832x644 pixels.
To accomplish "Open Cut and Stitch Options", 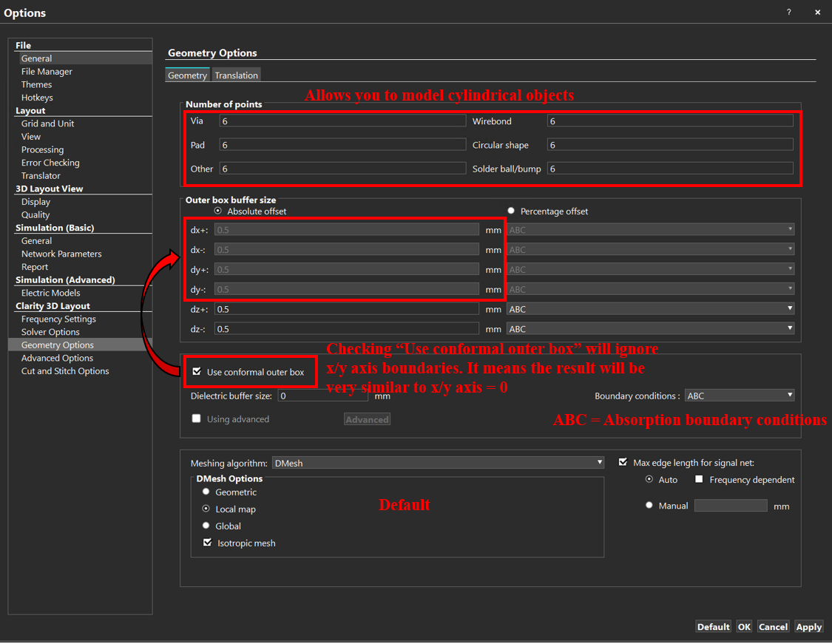I will [65, 371].
